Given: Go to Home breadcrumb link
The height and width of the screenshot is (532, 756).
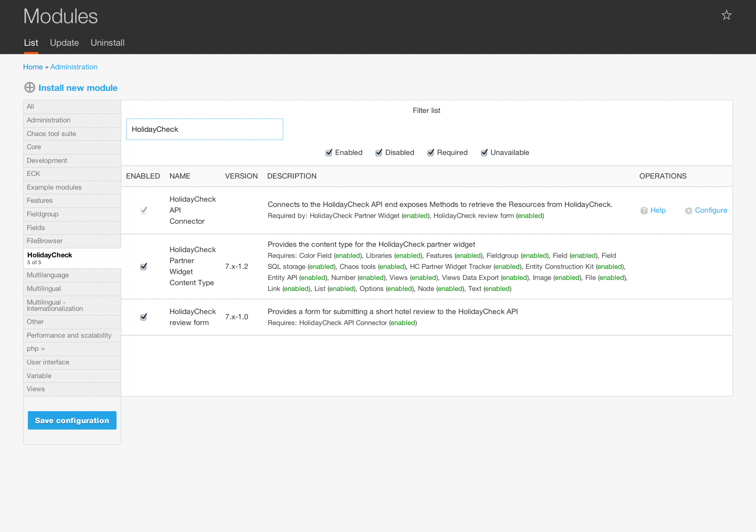Looking at the screenshot, I should pyautogui.click(x=33, y=67).
